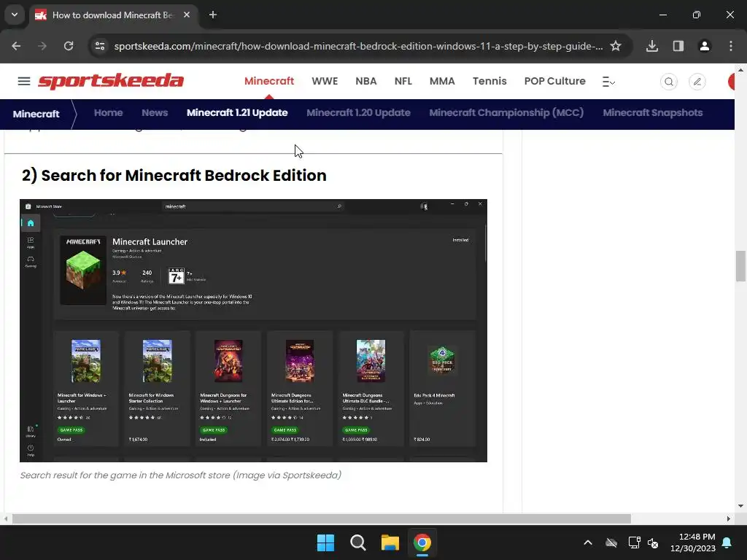Click the scroll right arrow at bottom

pyautogui.click(x=729, y=518)
